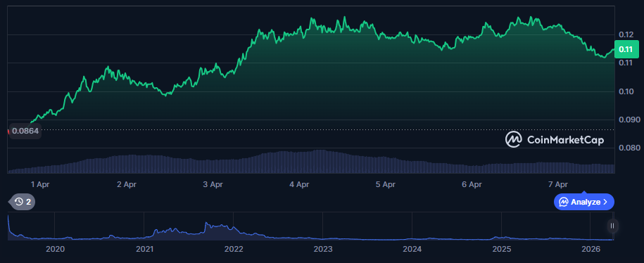Viewport: 644px width, 263px height.
Task: Click 2024 on the overview timeline
Action: coord(412,249)
